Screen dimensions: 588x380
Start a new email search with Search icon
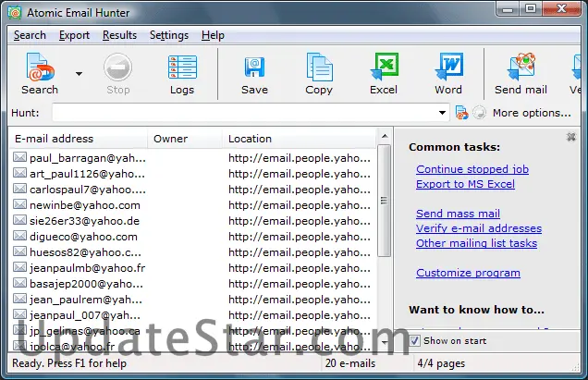pos(40,73)
